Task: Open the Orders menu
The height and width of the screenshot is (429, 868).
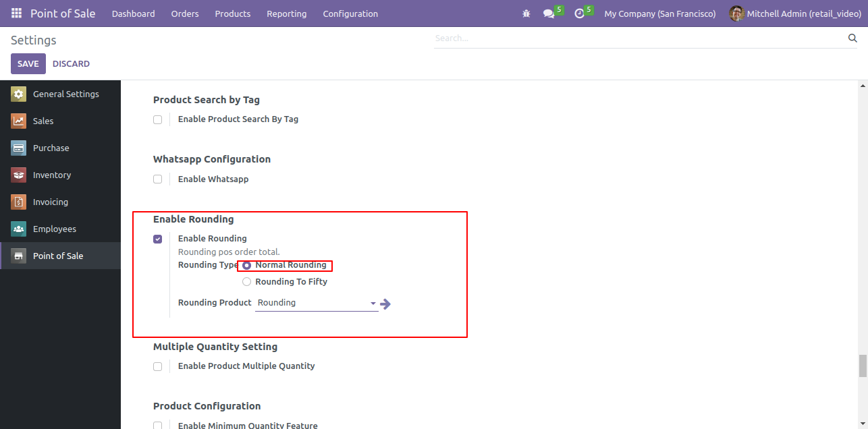Action: pos(185,13)
